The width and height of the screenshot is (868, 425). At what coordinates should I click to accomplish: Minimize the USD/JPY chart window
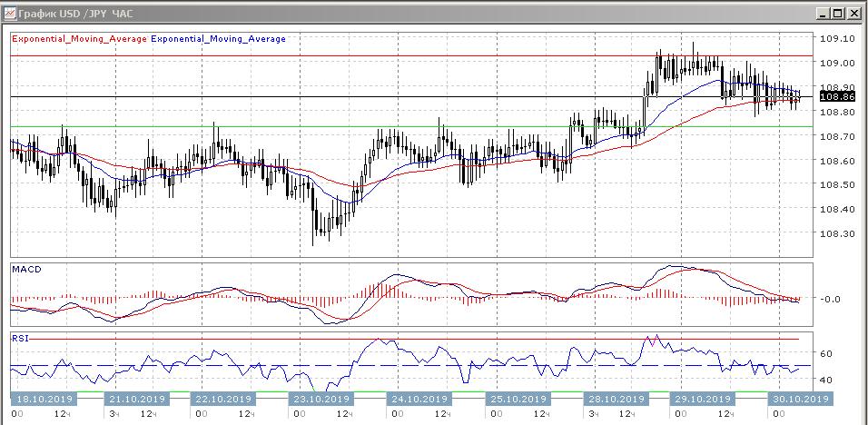(x=823, y=14)
